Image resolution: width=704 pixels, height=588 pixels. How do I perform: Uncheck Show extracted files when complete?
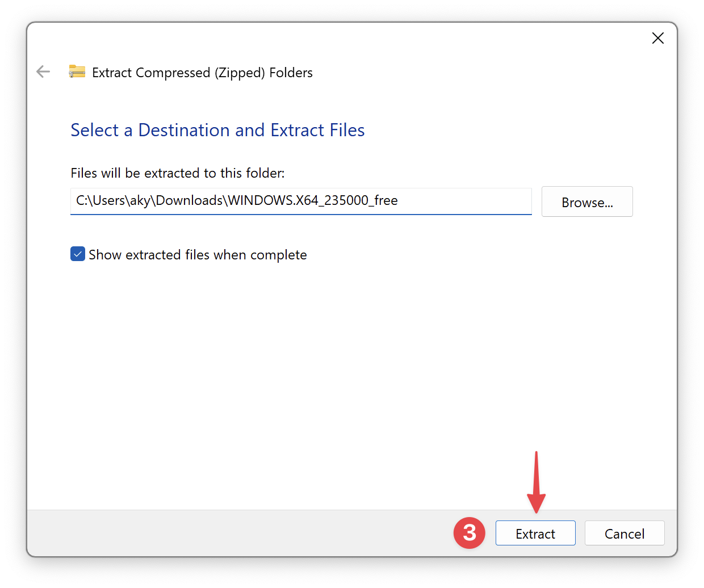(78, 254)
